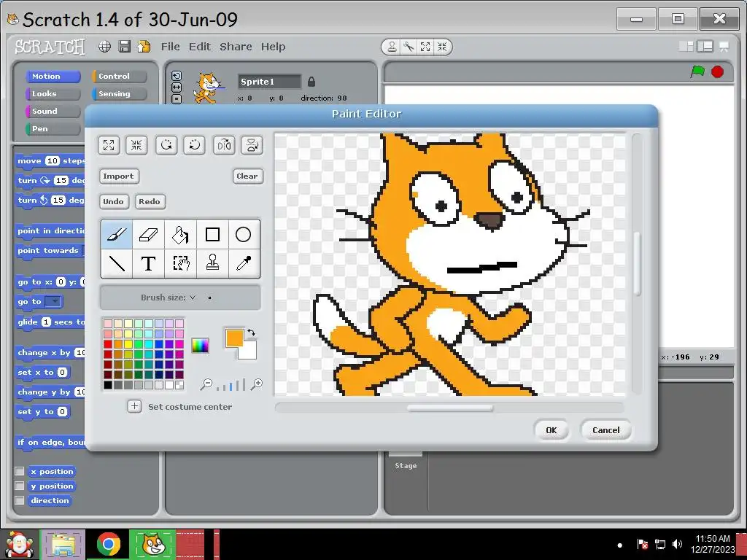The image size is (747, 560).
Task: Check the y position reporter checkbox
Action: click(x=20, y=486)
